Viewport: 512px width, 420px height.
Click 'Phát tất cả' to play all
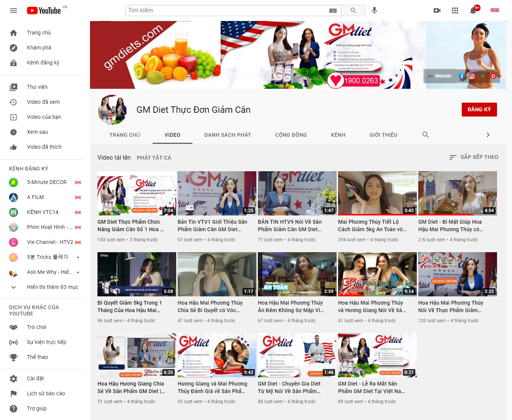click(x=154, y=158)
